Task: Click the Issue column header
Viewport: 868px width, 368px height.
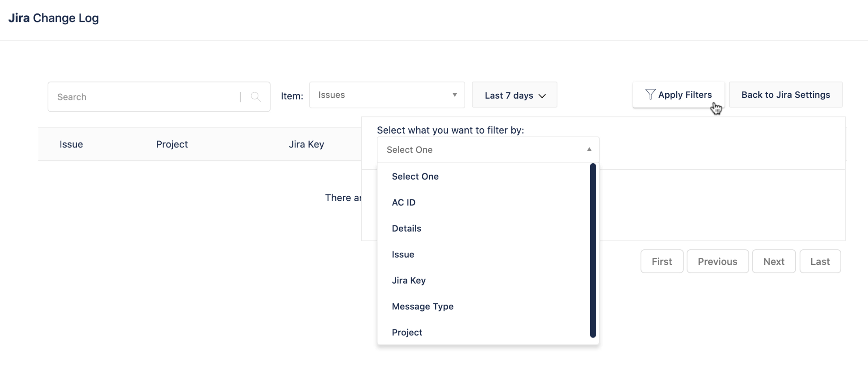Action: pyautogui.click(x=71, y=144)
